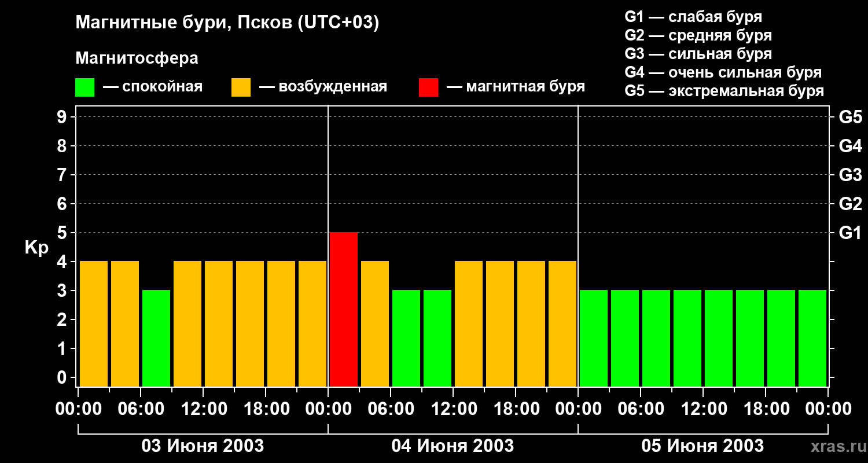Click the G3 label on right axis
The width and height of the screenshot is (868, 463).
(851, 175)
